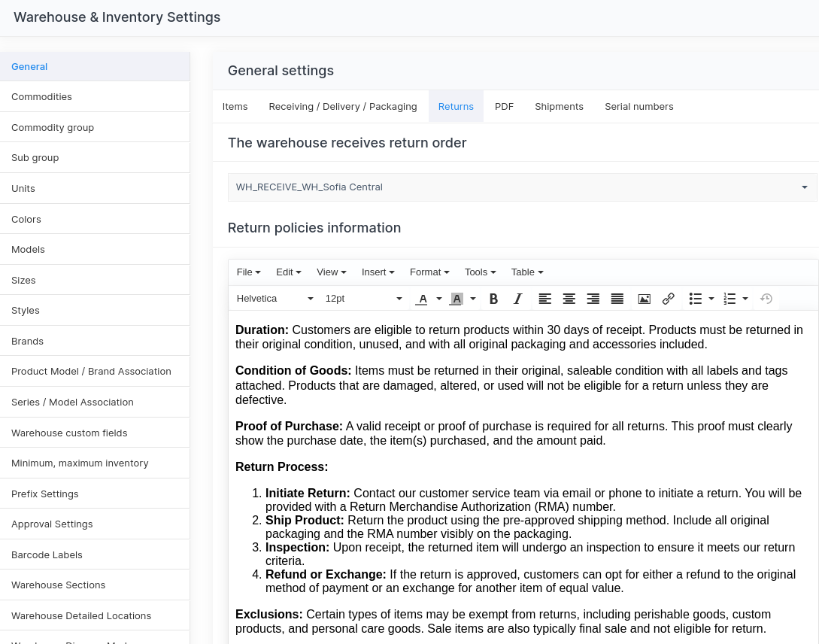This screenshot has width=819, height=644.
Task: Go to Barcode Labels settings
Action: [x=47, y=555]
